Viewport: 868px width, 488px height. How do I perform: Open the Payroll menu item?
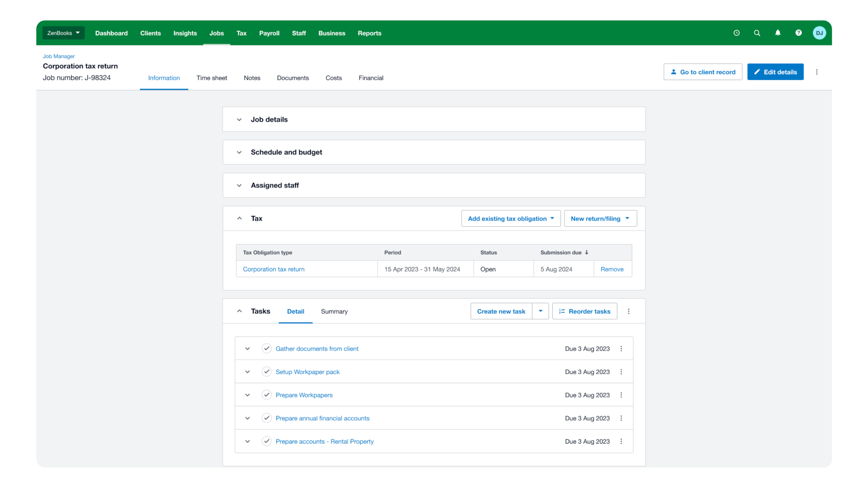269,33
